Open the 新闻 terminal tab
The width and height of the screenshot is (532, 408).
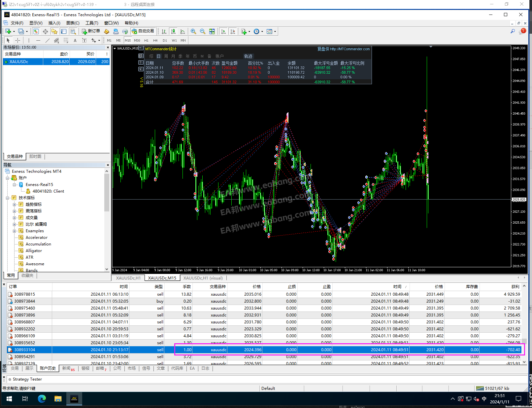pos(68,368)
